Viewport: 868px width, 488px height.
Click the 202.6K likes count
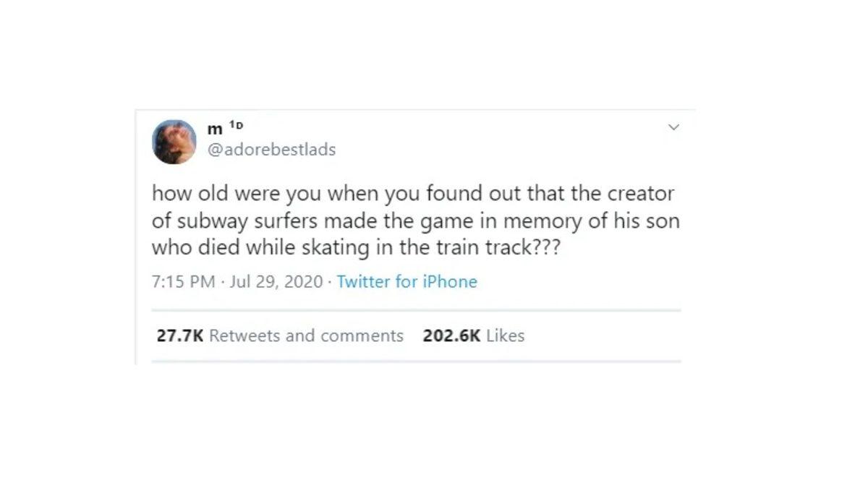(x=451, y=335)
